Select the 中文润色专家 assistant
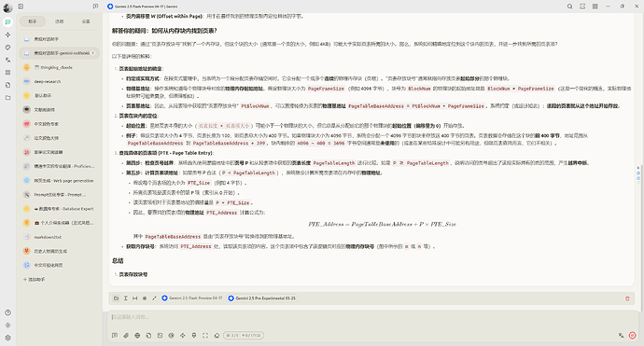The height and width of the screenshot is (346, 644). click(59, 124)
